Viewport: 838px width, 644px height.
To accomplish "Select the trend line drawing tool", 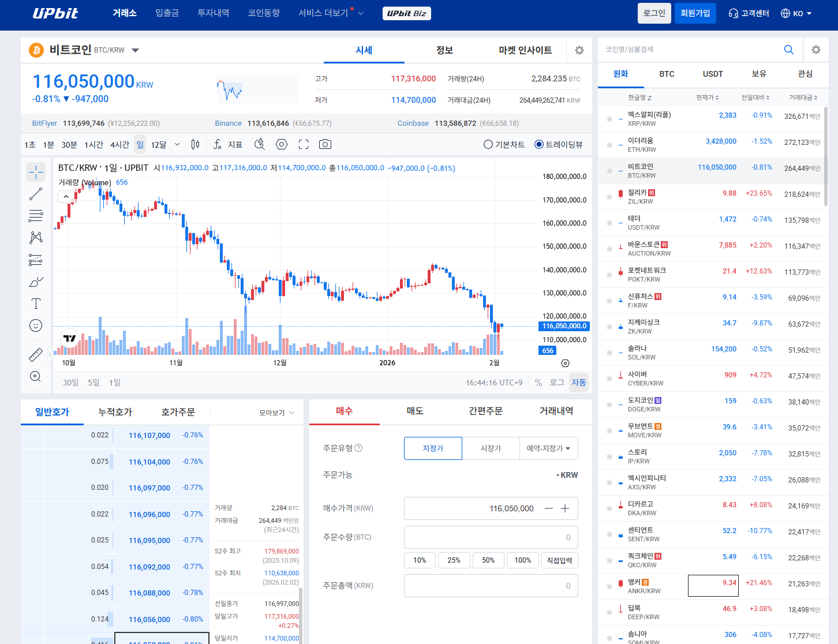I will (x=36, y=194).
